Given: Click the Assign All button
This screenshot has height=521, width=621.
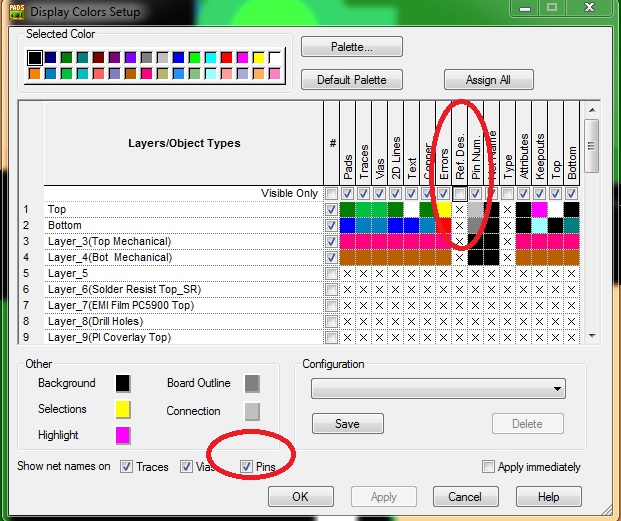Looking at the screenshot, I should (488, 80).
